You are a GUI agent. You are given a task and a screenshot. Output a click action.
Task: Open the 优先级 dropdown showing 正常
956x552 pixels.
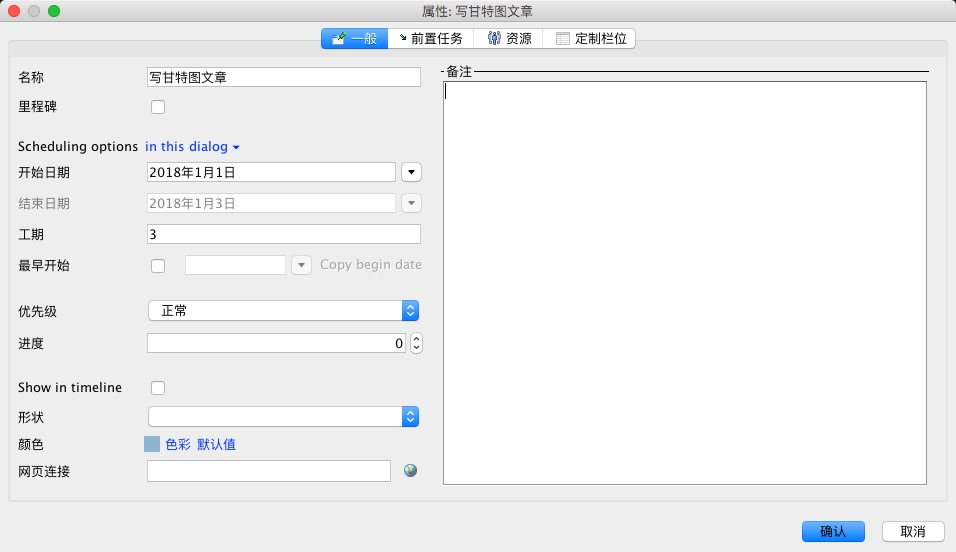tap(284, 310)
